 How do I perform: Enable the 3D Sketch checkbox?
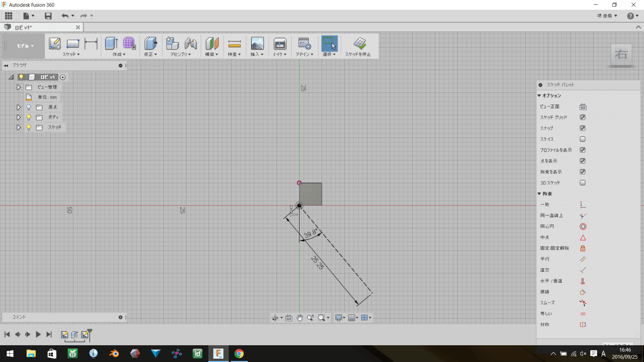coord(583,183)
